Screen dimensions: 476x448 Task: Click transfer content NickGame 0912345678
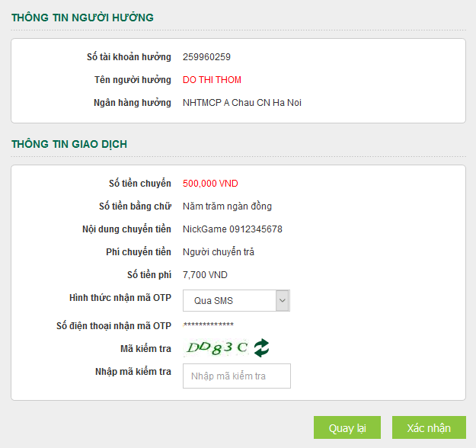pyautogui.click(x=232, y=229)
